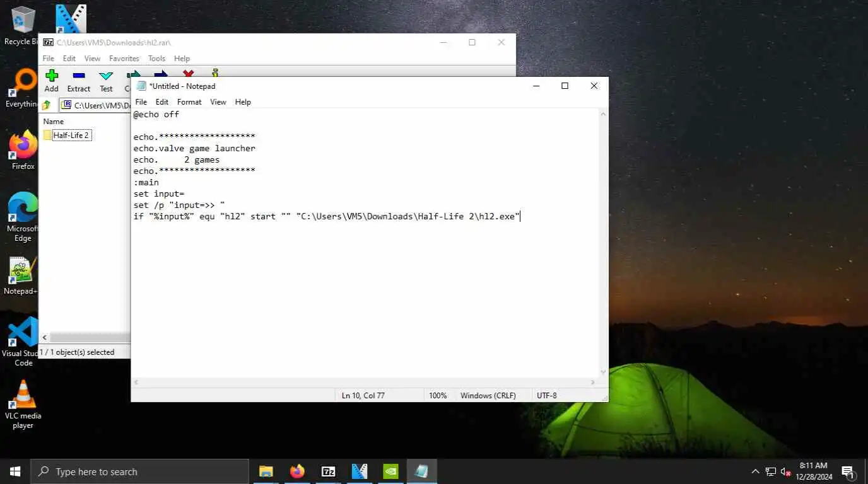Click the 'echo.valve game launcher' line
Screen dimensions: 868x484
click(x=194, y=148)
